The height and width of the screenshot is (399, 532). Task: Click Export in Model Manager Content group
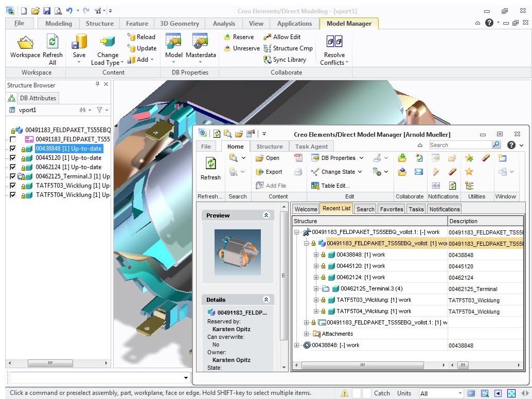point(269,172)
